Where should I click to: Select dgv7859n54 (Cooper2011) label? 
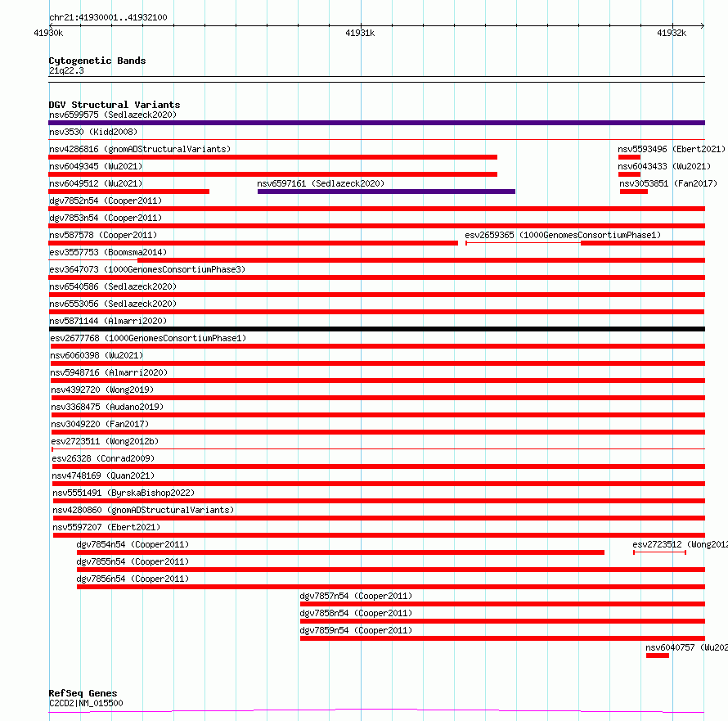(356, 630)
